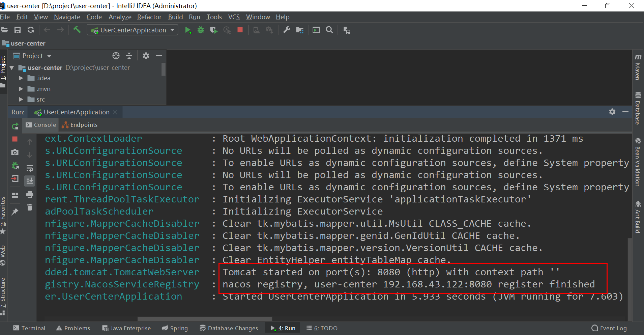Open the TODO tool window
The image size is (644, 335).
pos(322,328)
